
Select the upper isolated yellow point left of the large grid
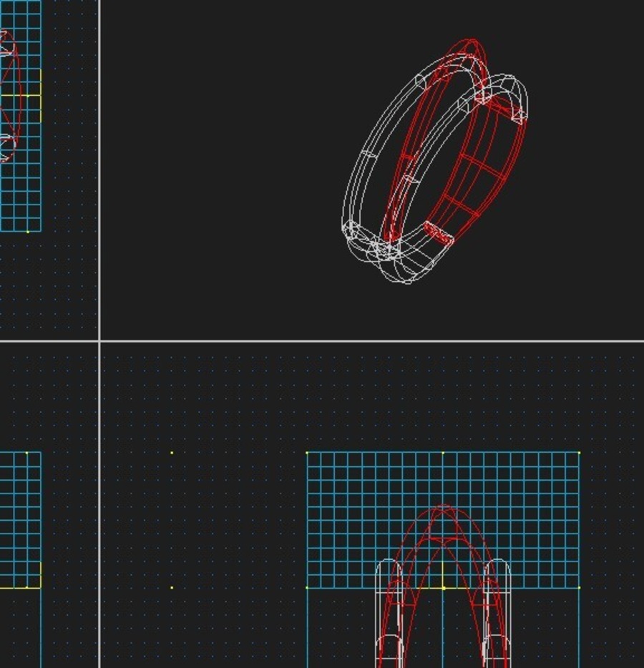pos(172,453)
